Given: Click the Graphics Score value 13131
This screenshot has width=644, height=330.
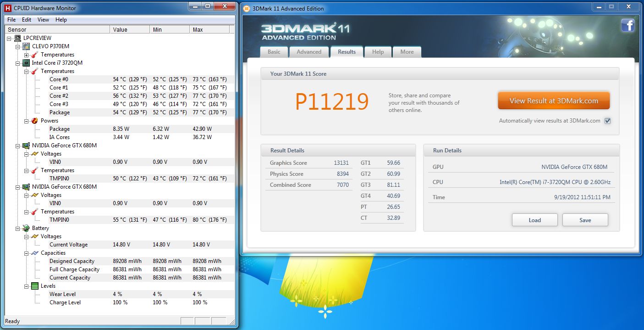Looking at the screenshot, I should tap(341, 163).
